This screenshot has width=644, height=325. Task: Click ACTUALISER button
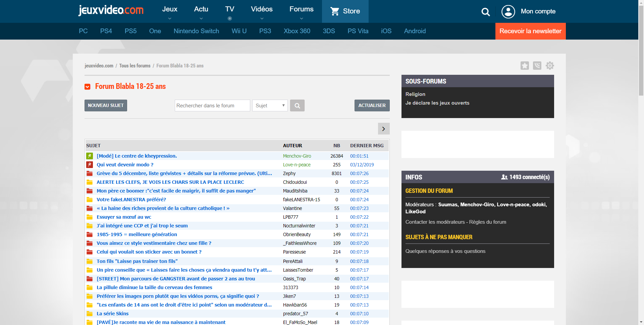(x=372, y=105)
